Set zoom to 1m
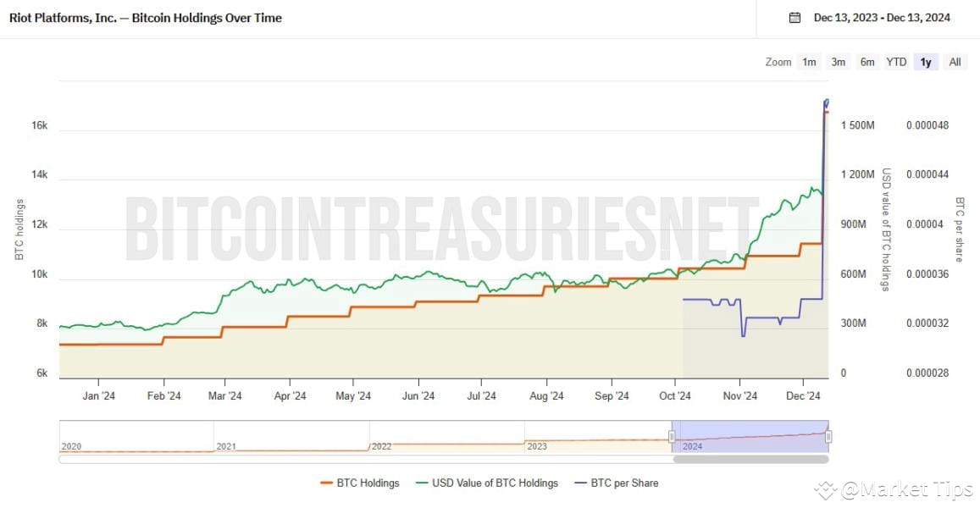 (810, 62)
